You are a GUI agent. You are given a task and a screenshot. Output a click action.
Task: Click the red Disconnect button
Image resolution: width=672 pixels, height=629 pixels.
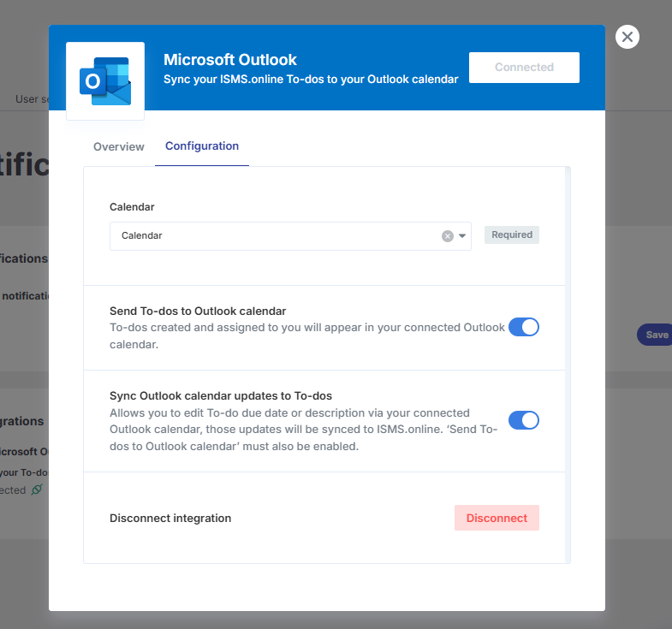tap(497, 518)
